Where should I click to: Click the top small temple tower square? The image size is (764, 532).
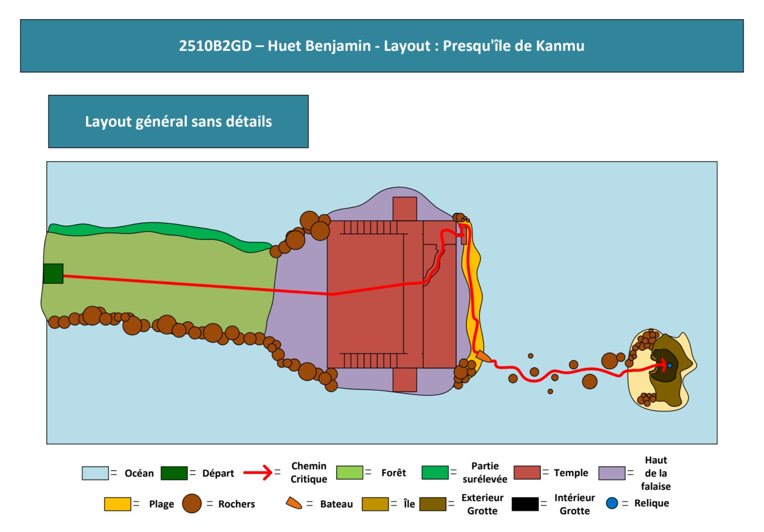(x=405, y=209)
